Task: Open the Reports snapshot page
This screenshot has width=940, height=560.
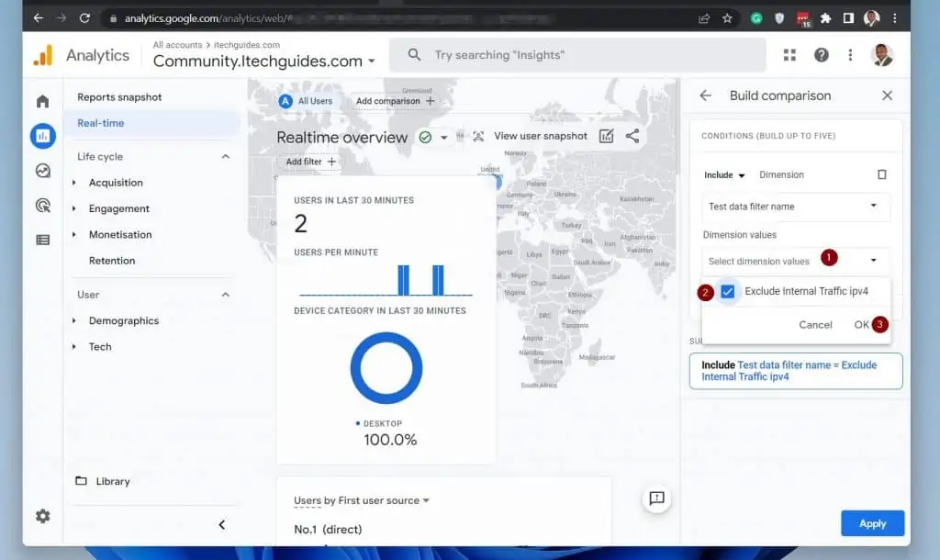Action: click(119, 97)
